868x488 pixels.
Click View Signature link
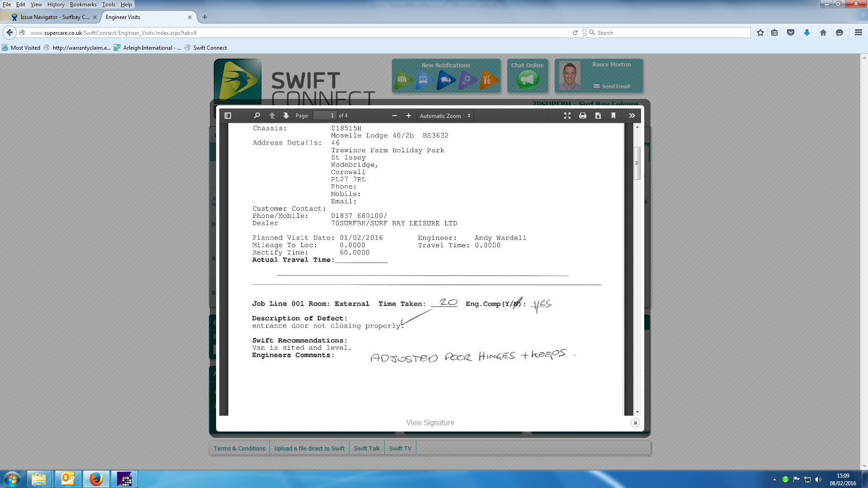[430, 422]
